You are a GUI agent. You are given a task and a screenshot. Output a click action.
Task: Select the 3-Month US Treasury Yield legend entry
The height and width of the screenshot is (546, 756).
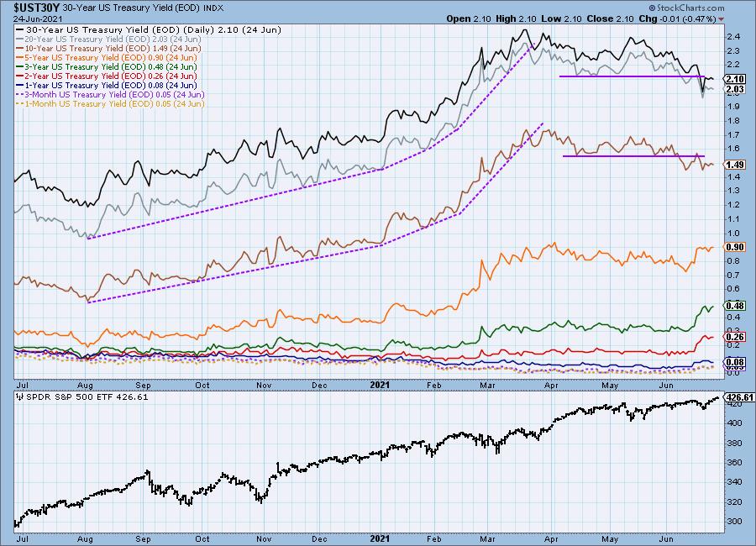coord(110,94)
